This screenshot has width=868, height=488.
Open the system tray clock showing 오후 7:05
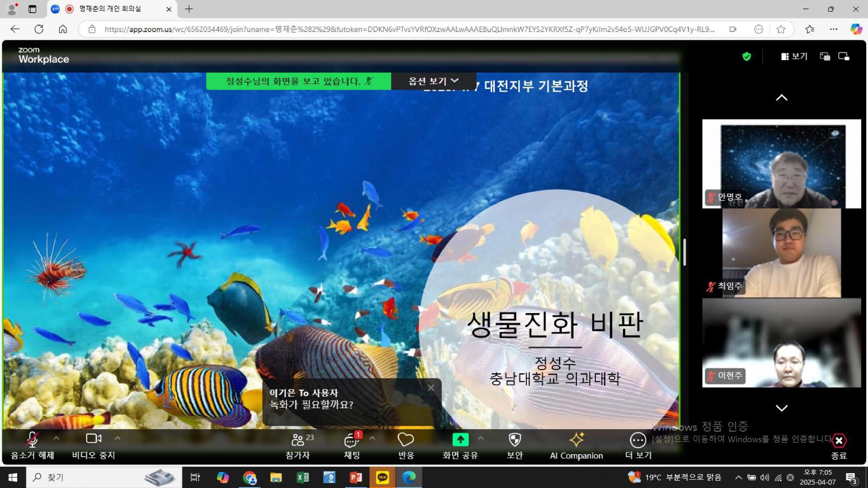coord(818,477)
